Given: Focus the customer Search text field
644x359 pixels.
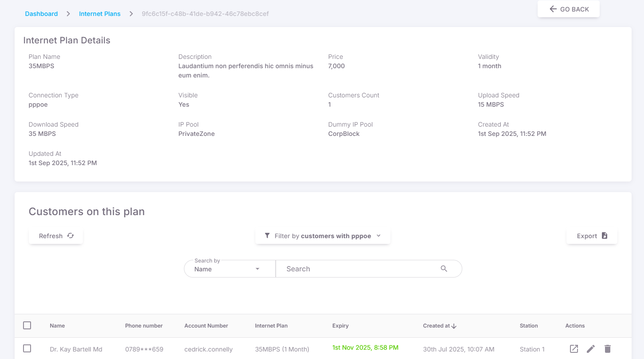Looking at the screenshot, I should 359,269.
